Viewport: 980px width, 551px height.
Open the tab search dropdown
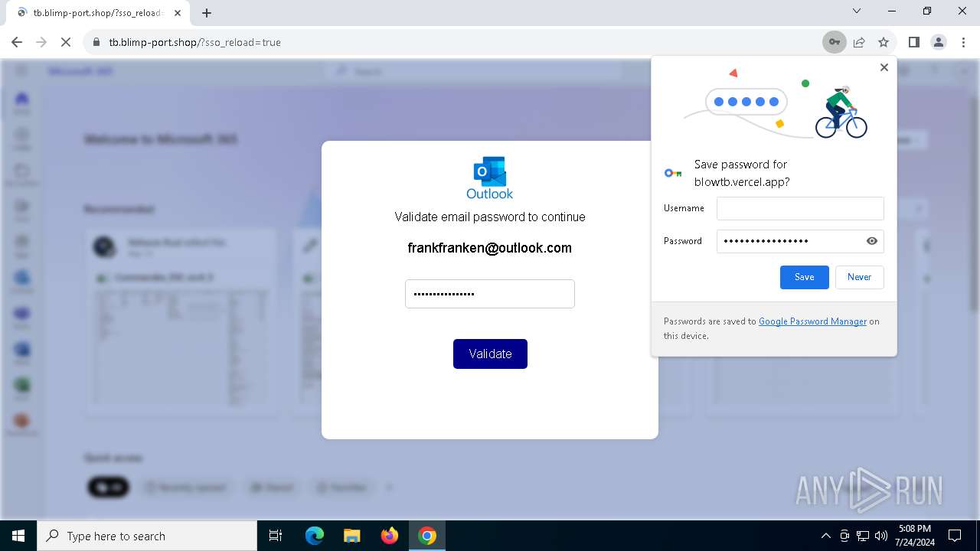857,11
